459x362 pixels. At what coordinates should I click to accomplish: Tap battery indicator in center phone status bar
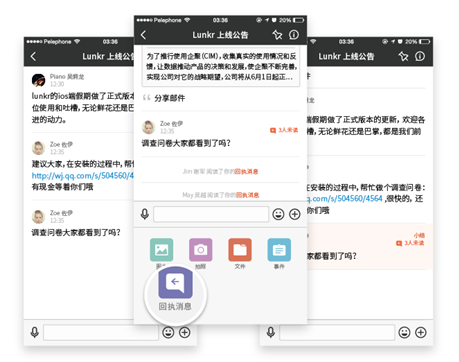(x=299, y=20)
